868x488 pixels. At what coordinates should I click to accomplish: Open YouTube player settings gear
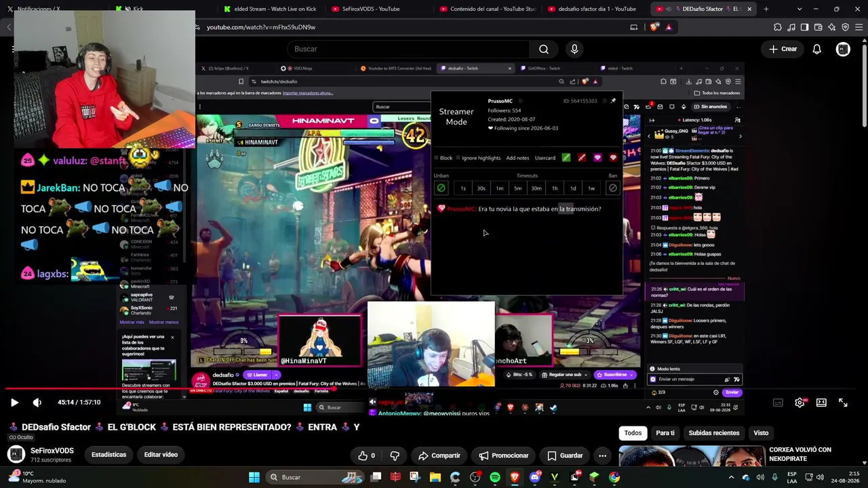(x=800, y=403)
